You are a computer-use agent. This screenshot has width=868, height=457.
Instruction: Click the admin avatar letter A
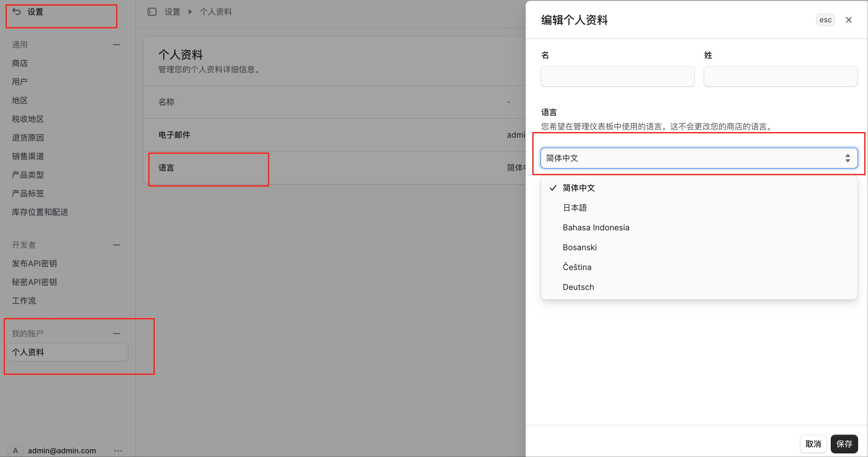pyautogui.click(x=16, y=450)
